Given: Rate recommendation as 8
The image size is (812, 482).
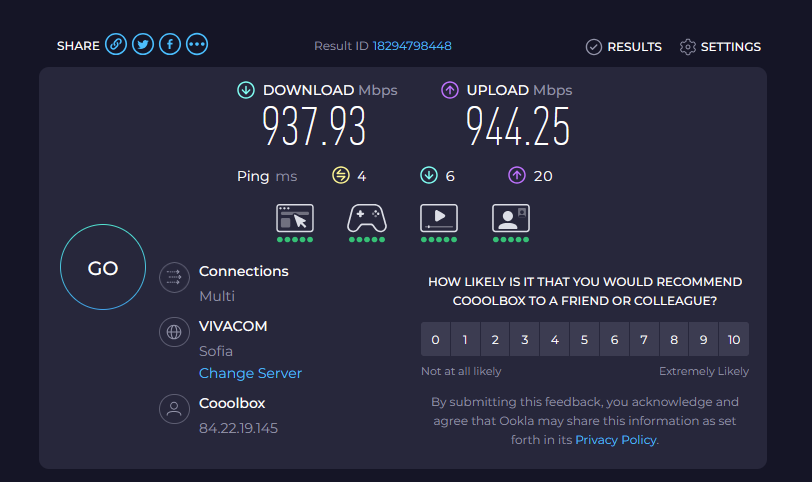Looking at the screenshot, I should coord(674,339).
